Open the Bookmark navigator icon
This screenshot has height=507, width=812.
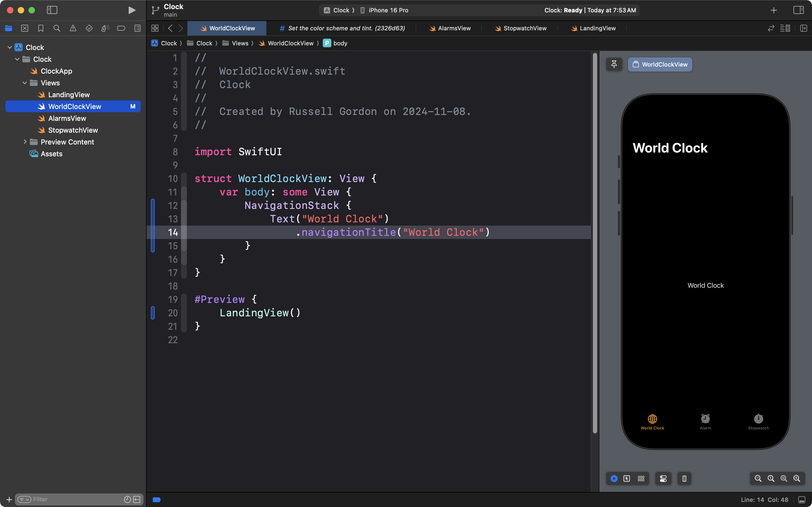41,28
